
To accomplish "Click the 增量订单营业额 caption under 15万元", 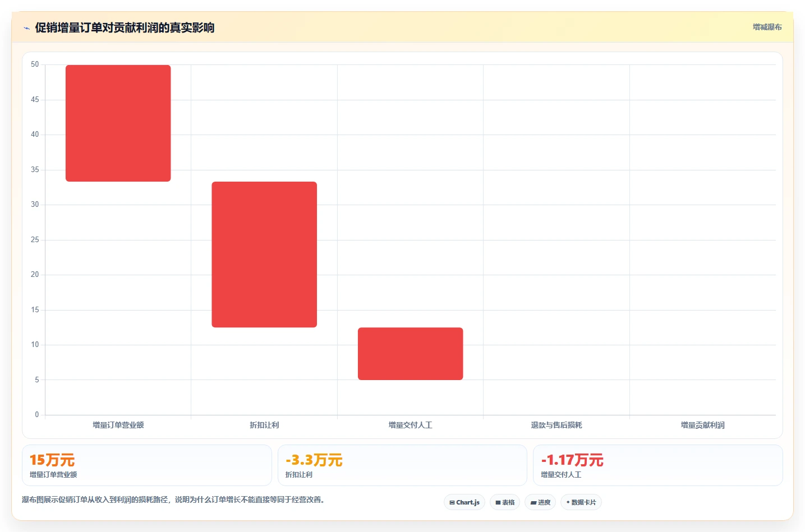I will 53,475.
